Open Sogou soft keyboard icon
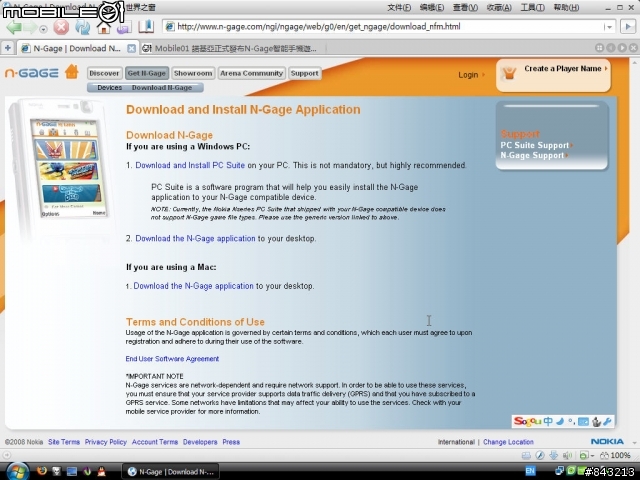Screen dimensions: 640x480 [583, 422]
